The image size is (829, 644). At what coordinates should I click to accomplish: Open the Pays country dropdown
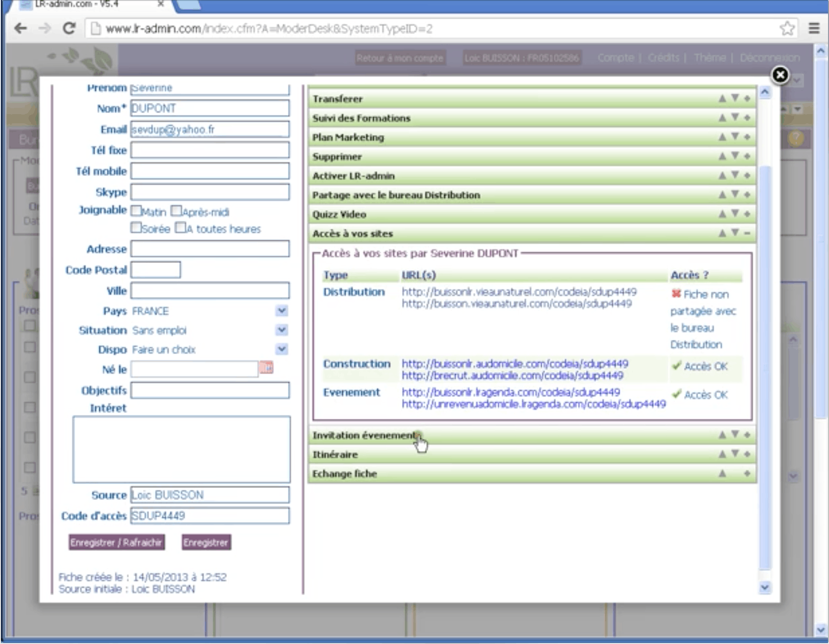pos(281,311)
